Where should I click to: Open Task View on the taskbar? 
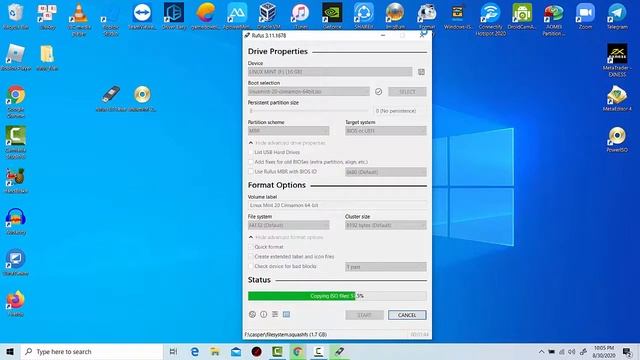(x=173, y=351)
